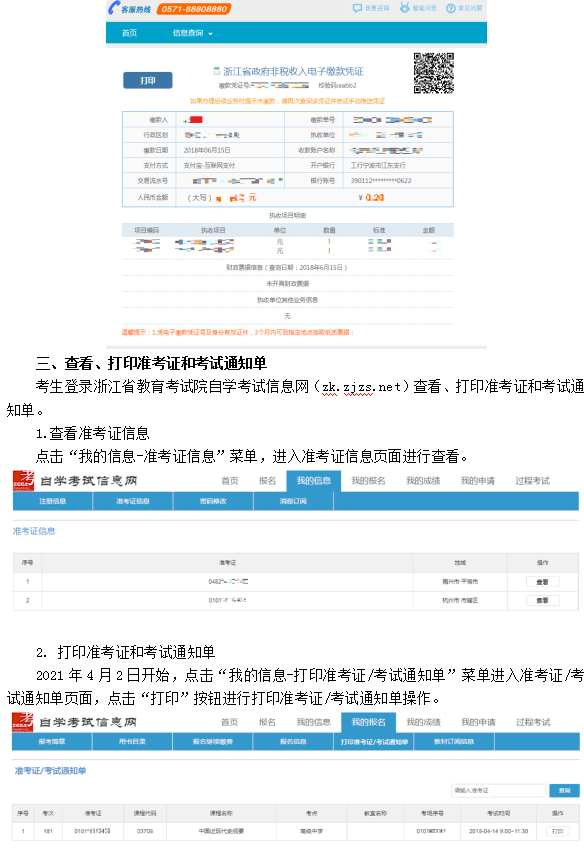This screenshot has width=584, height=855.
Task: Click the blue 查询 search button
Action: [x=564, y=790]
